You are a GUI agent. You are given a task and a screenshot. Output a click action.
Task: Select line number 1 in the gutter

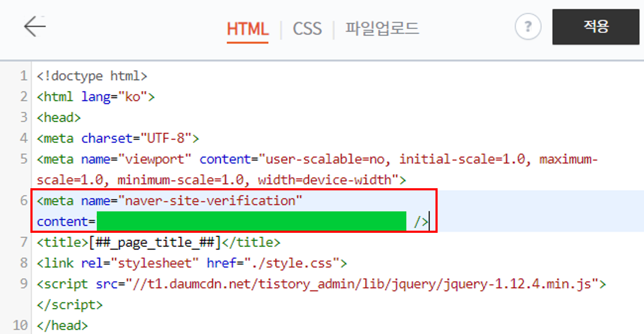coord(23,76)
